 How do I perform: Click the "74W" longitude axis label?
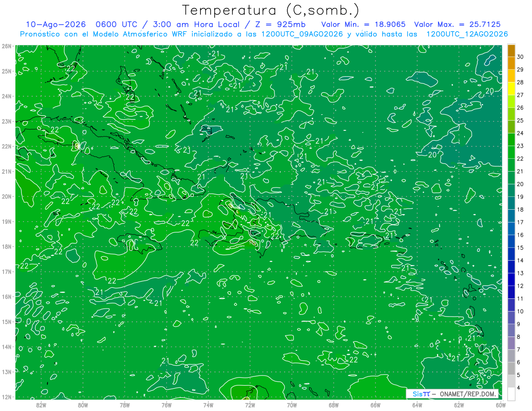coord(208,404)
